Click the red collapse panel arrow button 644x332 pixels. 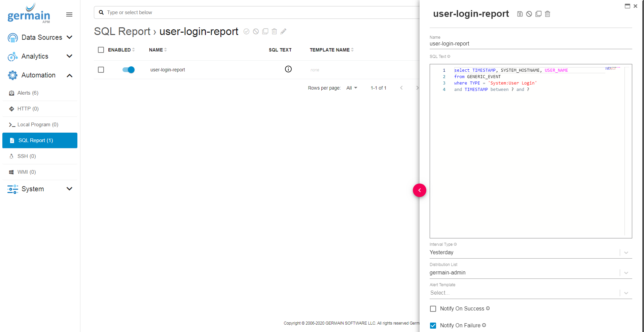(x=419, y=190)
